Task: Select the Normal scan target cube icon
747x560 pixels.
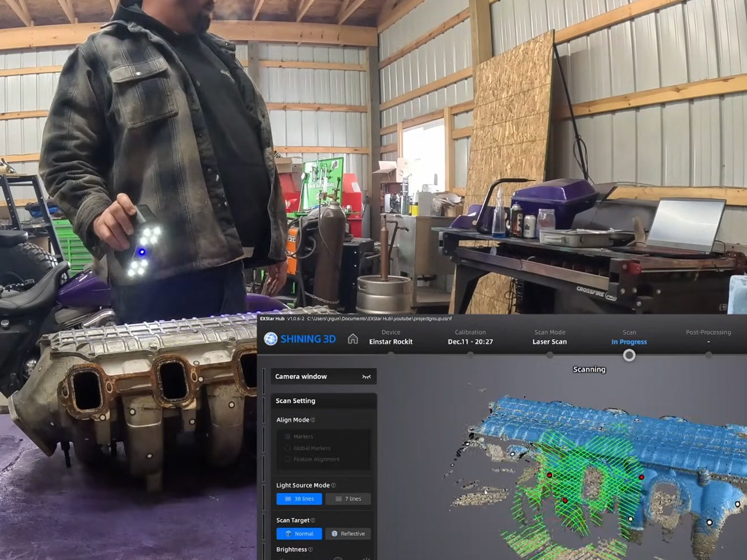Action: [288, 533]
